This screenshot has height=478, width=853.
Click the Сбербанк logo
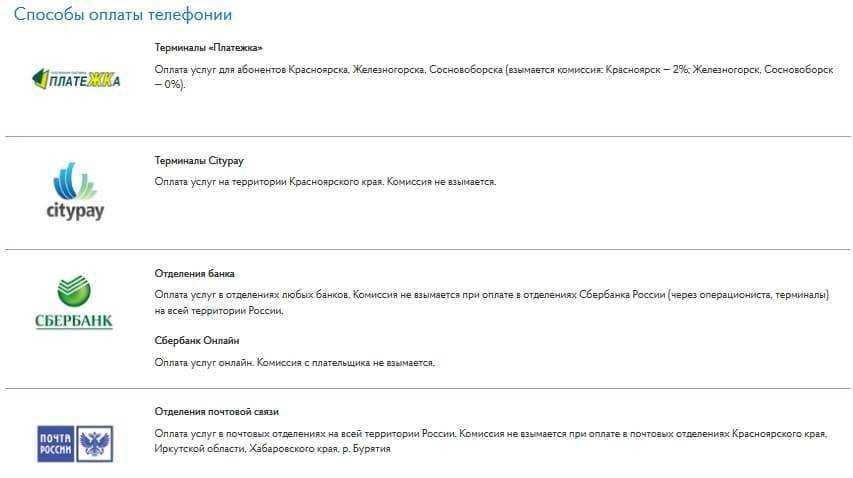pyautogui.click(x=75, y=304)
